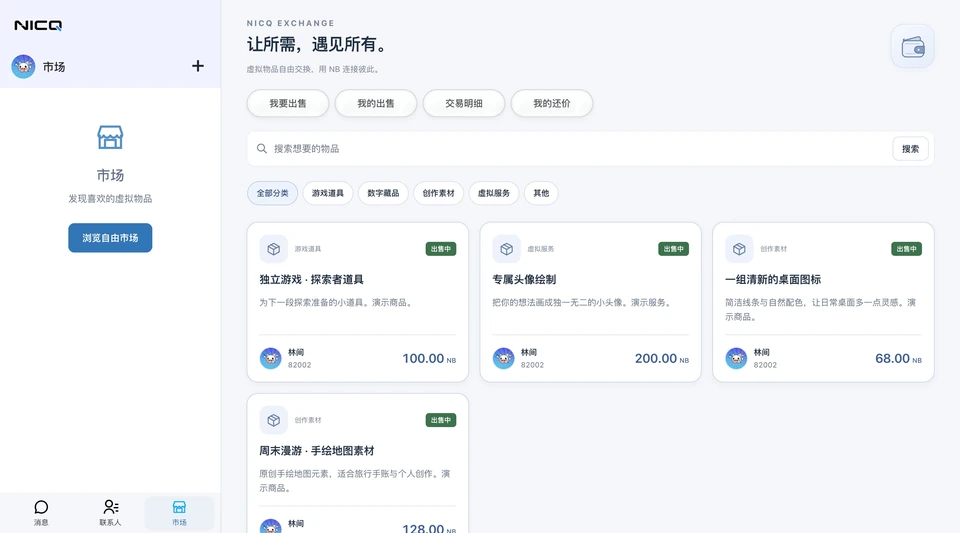Click 游戏道具 tag on first listing card
This screenshot has width=960, height=533.
coord(308,249)
